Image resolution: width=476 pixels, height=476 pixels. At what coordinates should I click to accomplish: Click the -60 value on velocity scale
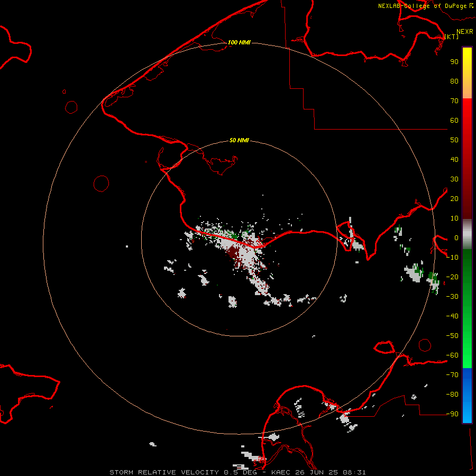(x=452, y=355)
